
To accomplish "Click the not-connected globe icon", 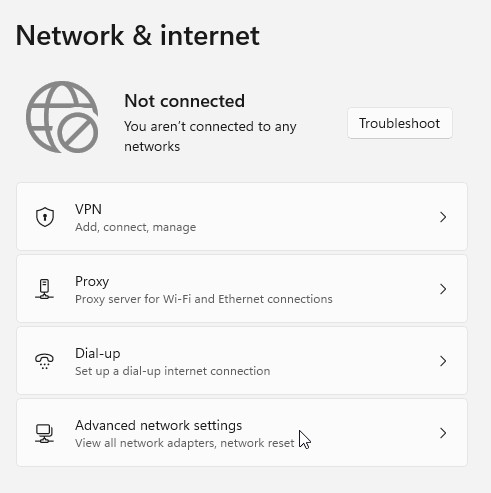I will [x=62, y=117].
